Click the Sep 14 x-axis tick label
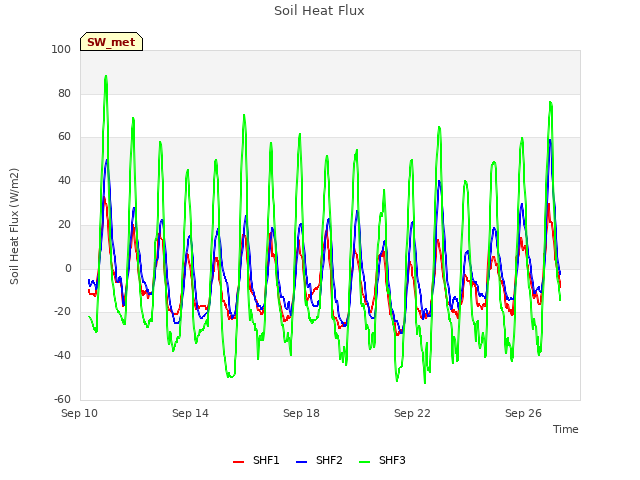The image size is (640, 480). click(x=190, y=413)
